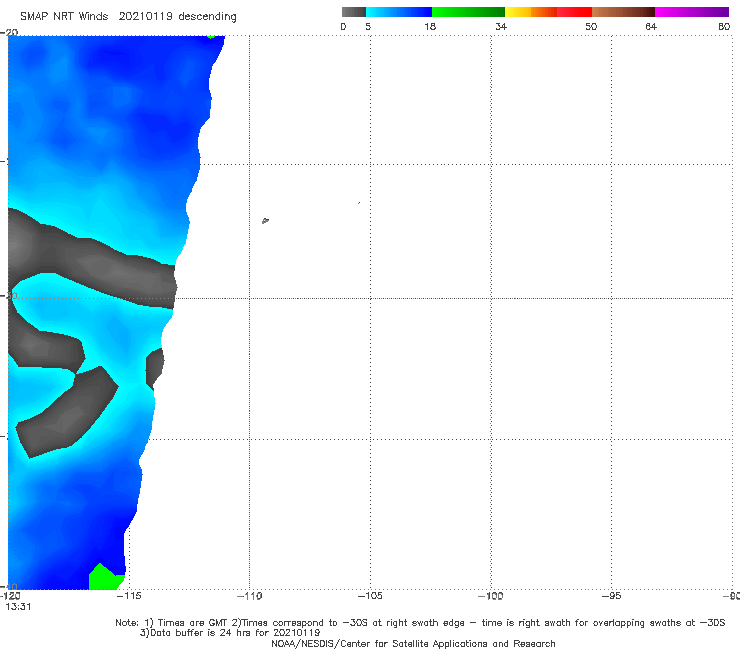Click the color bar label 50
The image size is (740, 650).
[x=591, y=26]
